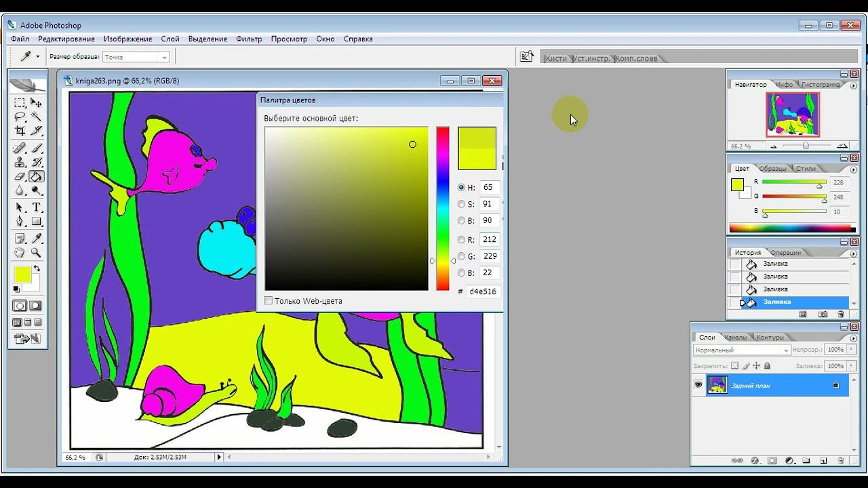Image resolution: width=868 pixels, height=488 pixels.
Task: Select the Eraser tool
Action: 20,177
